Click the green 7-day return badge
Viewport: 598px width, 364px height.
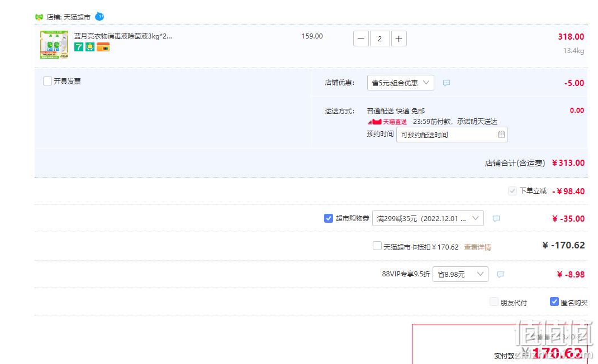coord(79,47)
